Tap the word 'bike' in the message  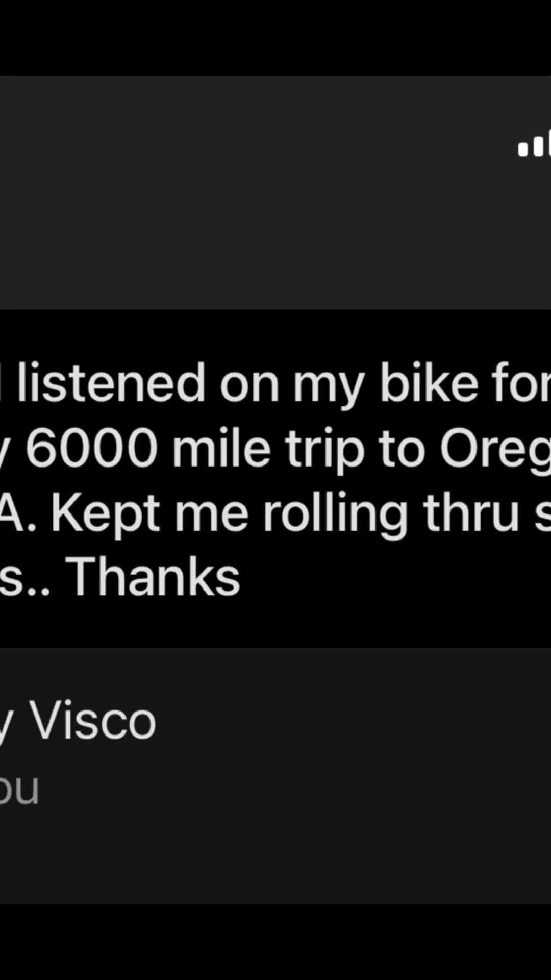[x=428, y=383]
